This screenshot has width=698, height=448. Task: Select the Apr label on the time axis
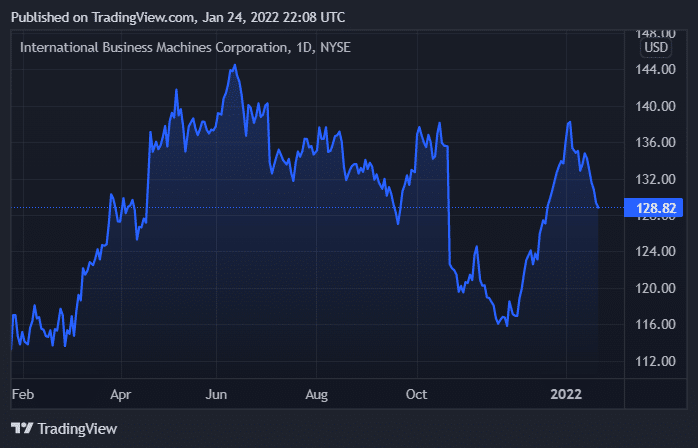(122, 393)
